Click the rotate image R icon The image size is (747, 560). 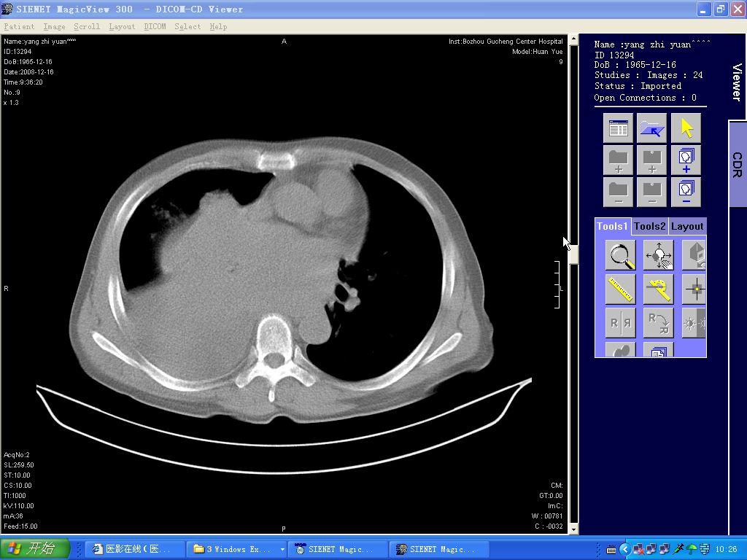click(x=659, y=323)
